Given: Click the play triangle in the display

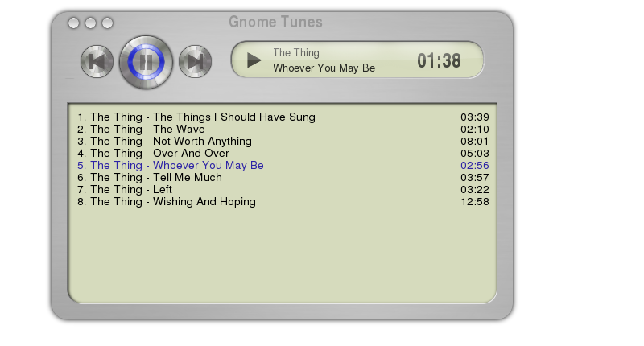Looking at the screenshot, I should pyautogui.click(x=254, y=60).
